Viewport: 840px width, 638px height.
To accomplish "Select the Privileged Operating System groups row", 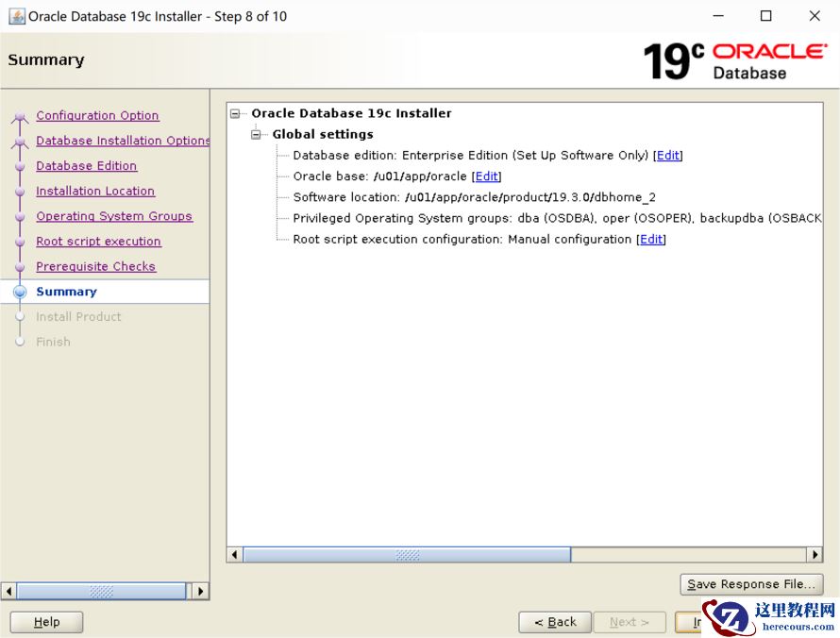I will click(557, 218).
